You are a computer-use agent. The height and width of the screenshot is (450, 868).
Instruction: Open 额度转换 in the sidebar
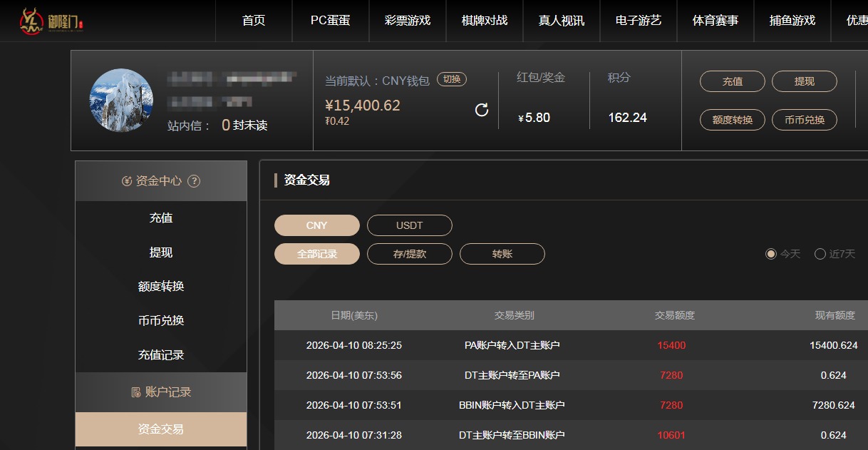pos(161,286)
